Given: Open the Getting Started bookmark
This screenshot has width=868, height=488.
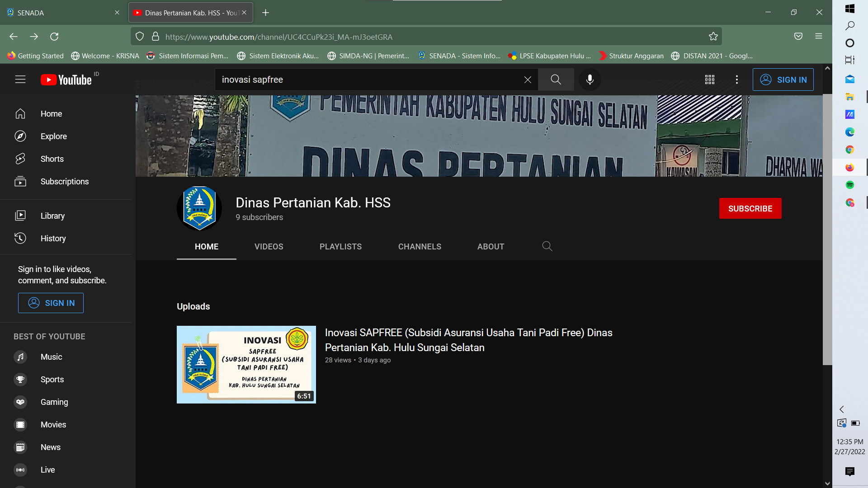Looking at the screenshot, I should [x=36, y=56].
